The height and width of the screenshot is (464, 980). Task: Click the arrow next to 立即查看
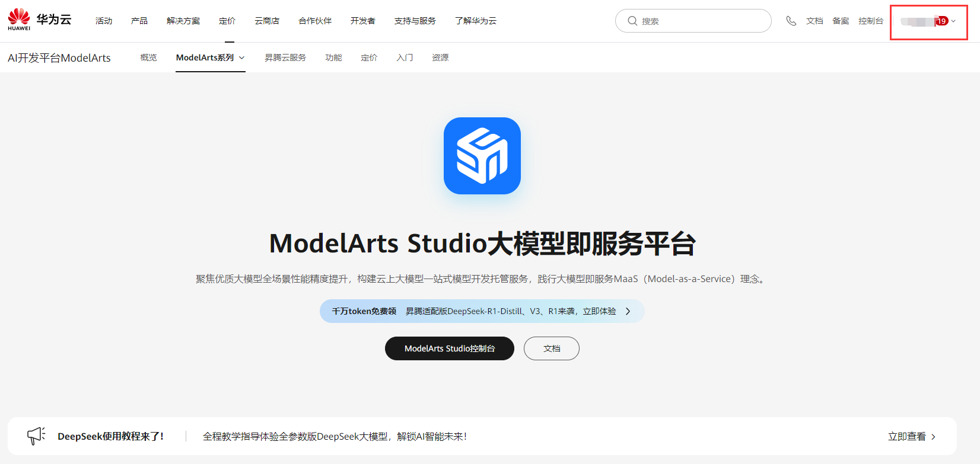coord(934,437)
